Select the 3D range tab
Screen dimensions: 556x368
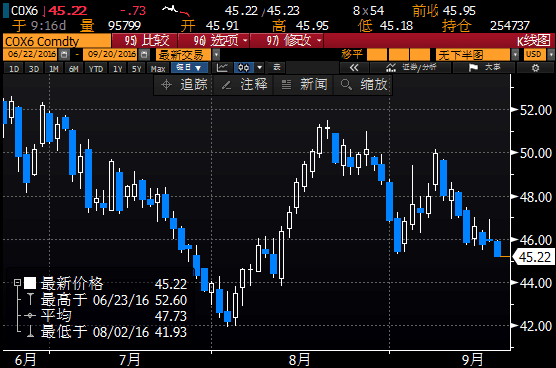point(34,68)
